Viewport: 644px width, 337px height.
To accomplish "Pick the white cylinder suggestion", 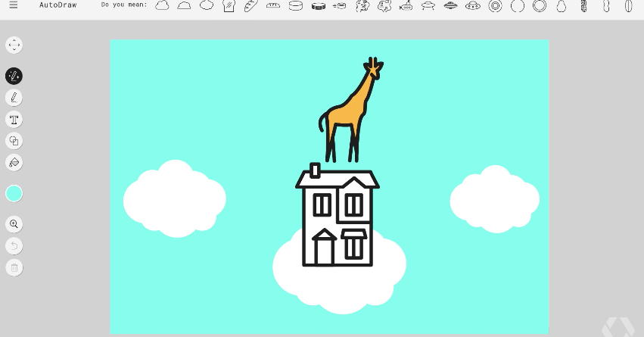I will 296,6.
